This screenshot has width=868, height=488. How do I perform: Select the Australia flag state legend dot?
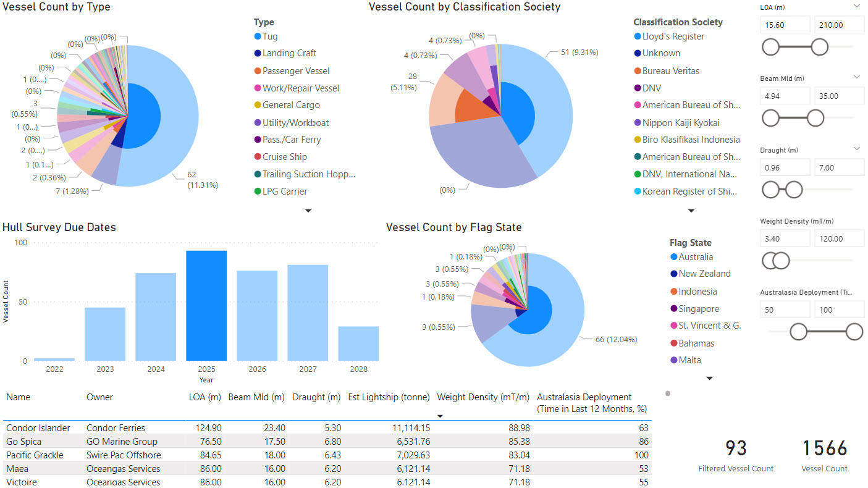(x=674, y=258)
